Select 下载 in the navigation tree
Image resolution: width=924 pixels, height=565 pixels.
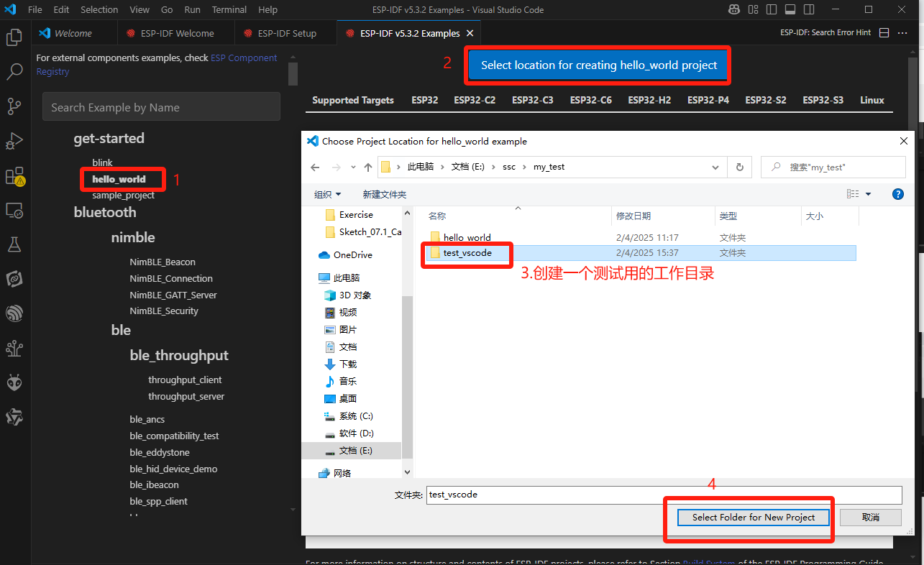[x=348, y=364]
